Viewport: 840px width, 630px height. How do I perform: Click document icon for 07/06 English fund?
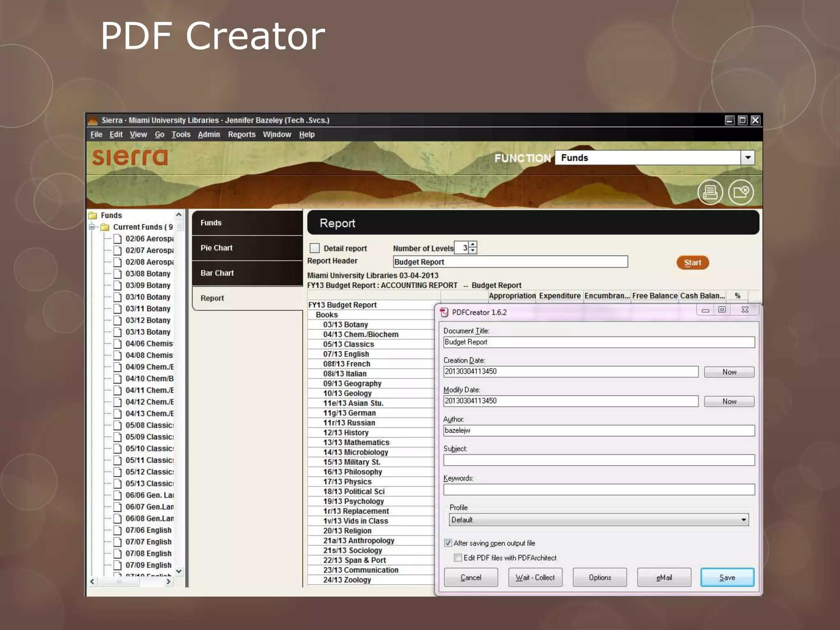pos(118,530)
